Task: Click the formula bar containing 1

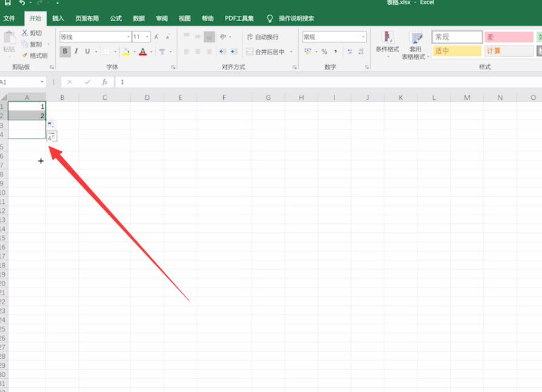Action: [328, 82]
